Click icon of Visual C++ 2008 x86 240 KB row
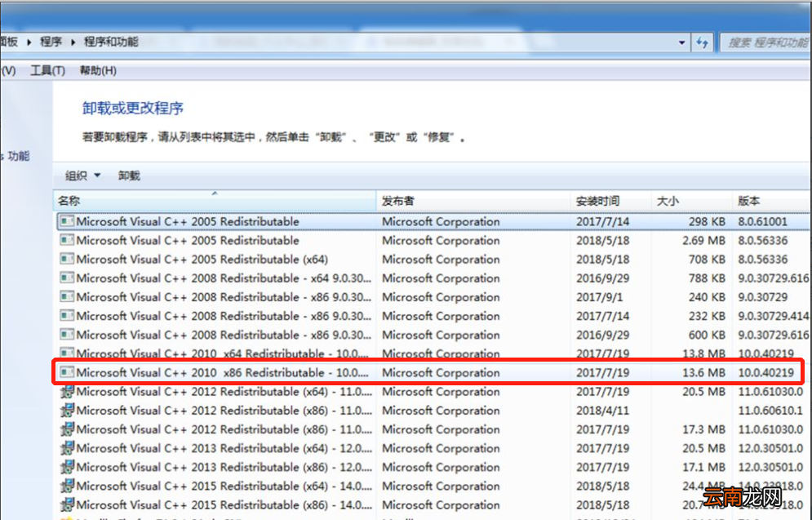The width and height of the screenshot is (812, 520). point(67,297)
